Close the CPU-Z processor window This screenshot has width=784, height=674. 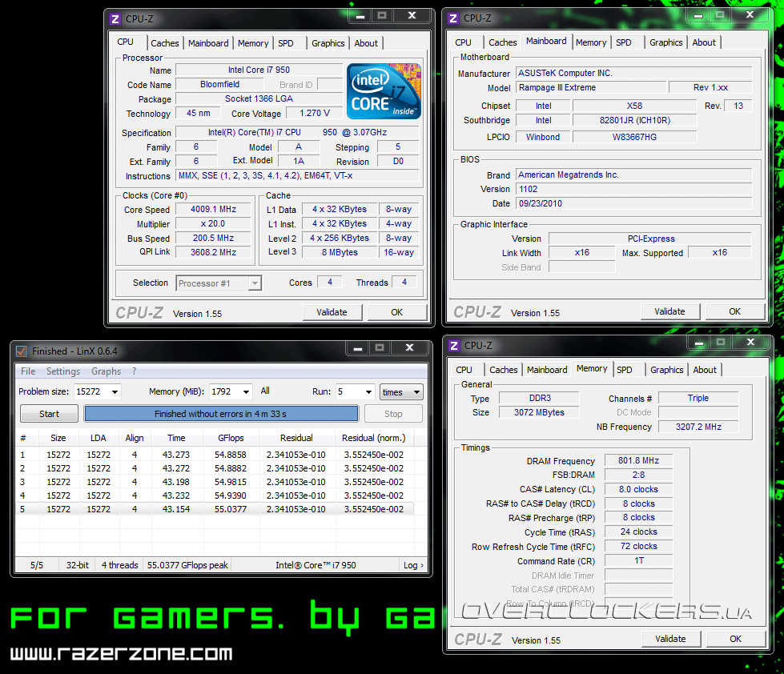(x=412, y=15)
